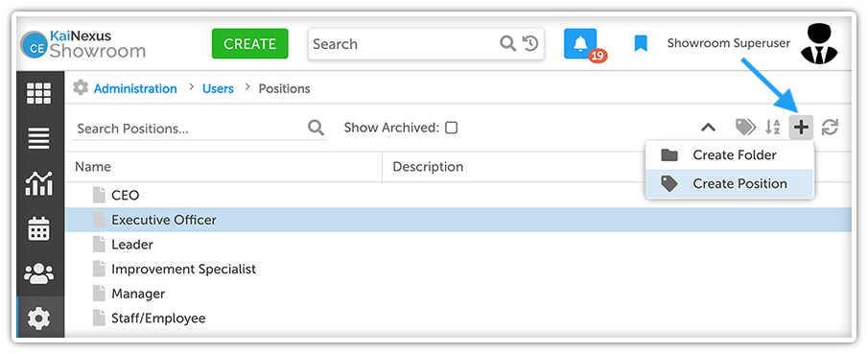Select Create Position from the menu
This screenshot has height=354, width=868.
(730, 183)
